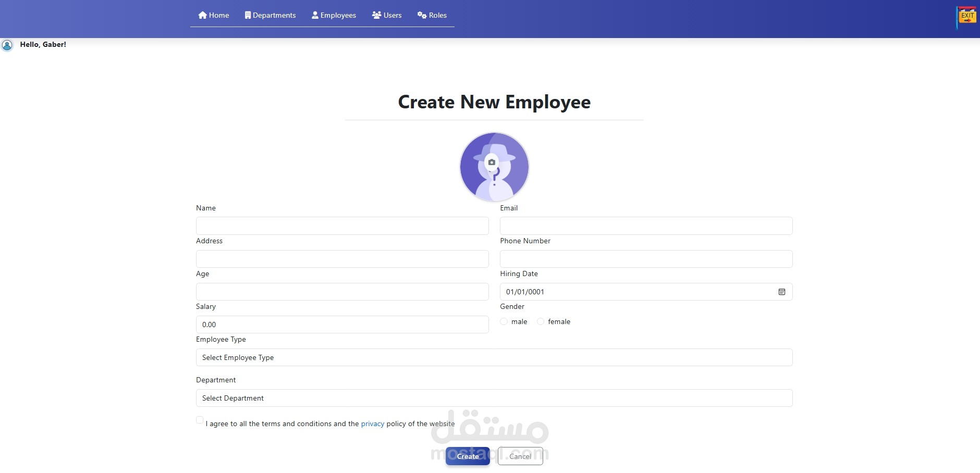The height and width of the screenshot is (473, 980).
Task: Click the Cancel button
Action: point(520,456)
